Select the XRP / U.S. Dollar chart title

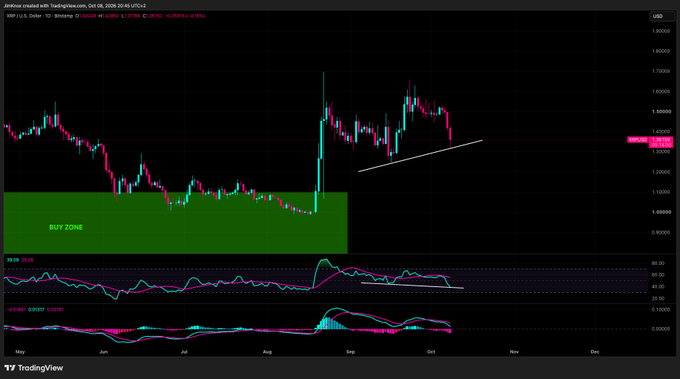click(40, 16)
